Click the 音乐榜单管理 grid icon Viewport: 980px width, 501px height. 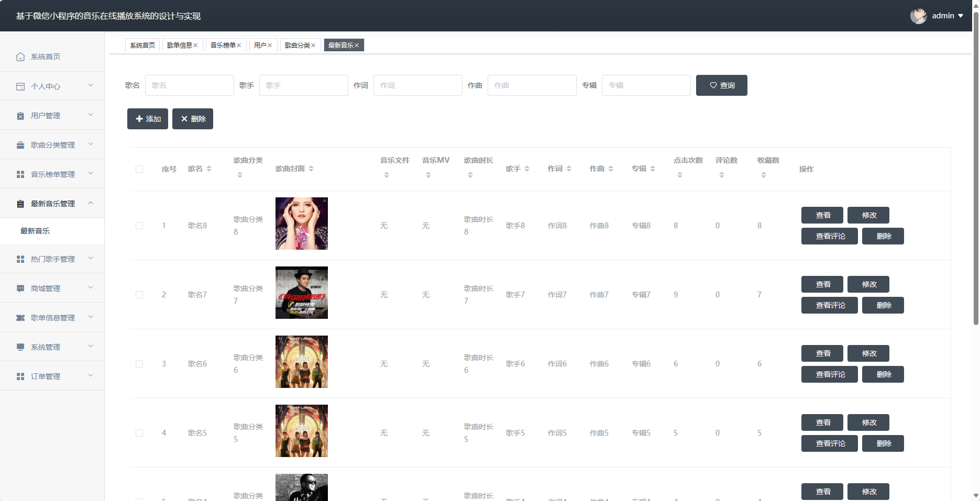click(20, 174)
